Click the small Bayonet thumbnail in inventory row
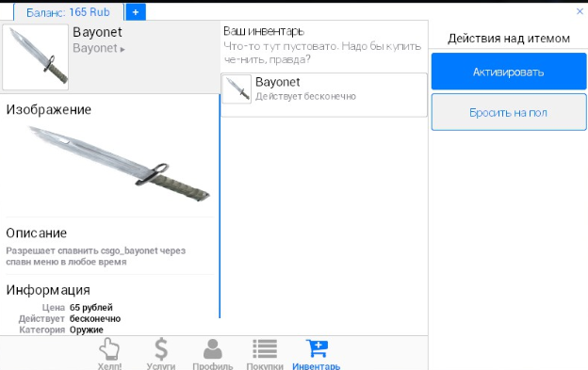 (237, 89)
